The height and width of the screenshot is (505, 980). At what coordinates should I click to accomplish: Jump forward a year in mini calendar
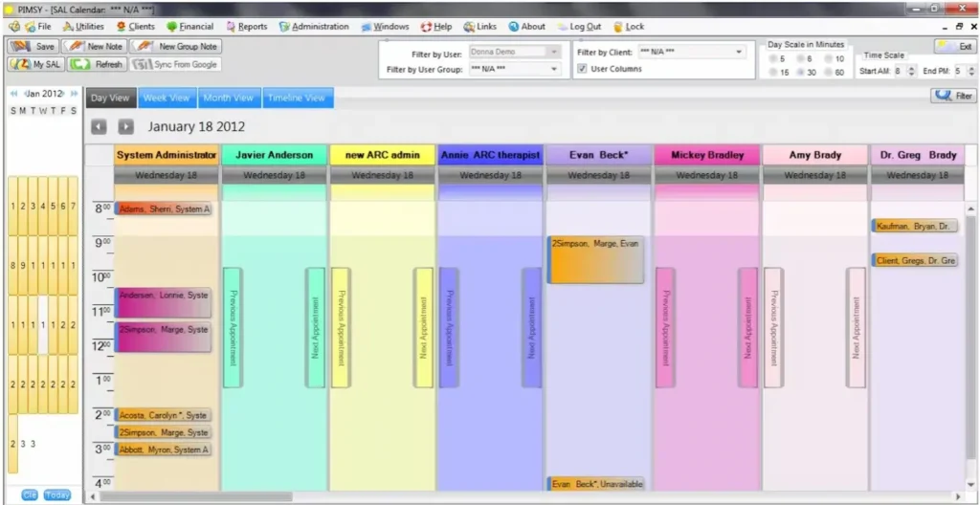click(x=74, y=94)
